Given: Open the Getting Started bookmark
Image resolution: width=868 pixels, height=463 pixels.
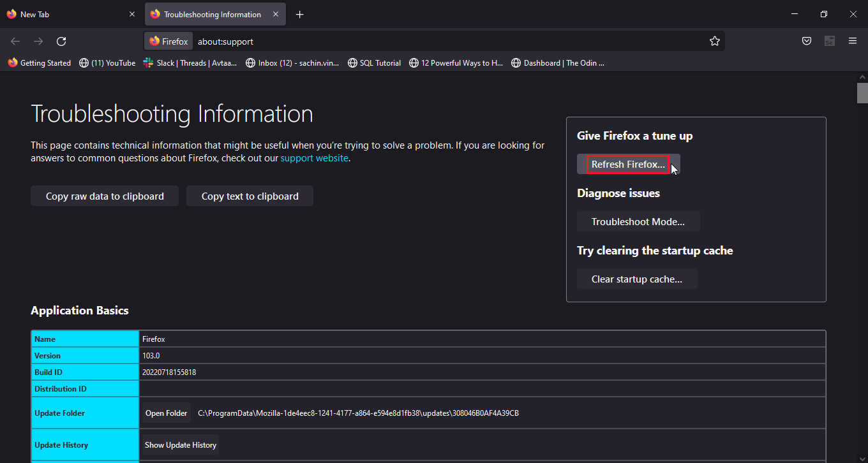Looking at the screenshot, I should tap(40, 63).
